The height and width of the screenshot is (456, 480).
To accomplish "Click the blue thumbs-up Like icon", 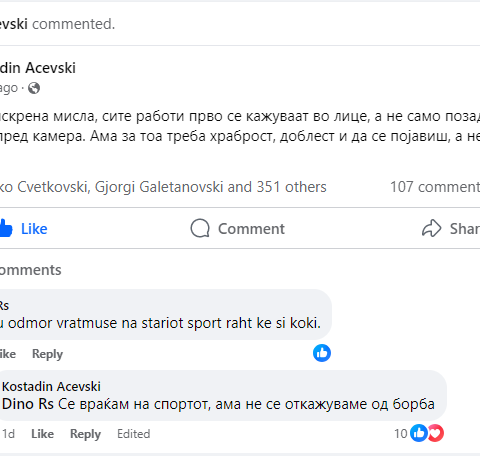I will tap(6, 228).
